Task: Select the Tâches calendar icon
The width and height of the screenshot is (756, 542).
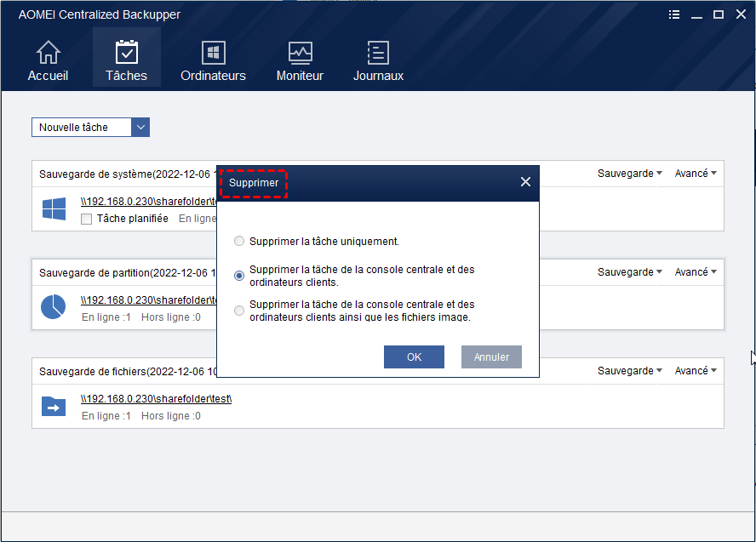Action: coord(126,53)
